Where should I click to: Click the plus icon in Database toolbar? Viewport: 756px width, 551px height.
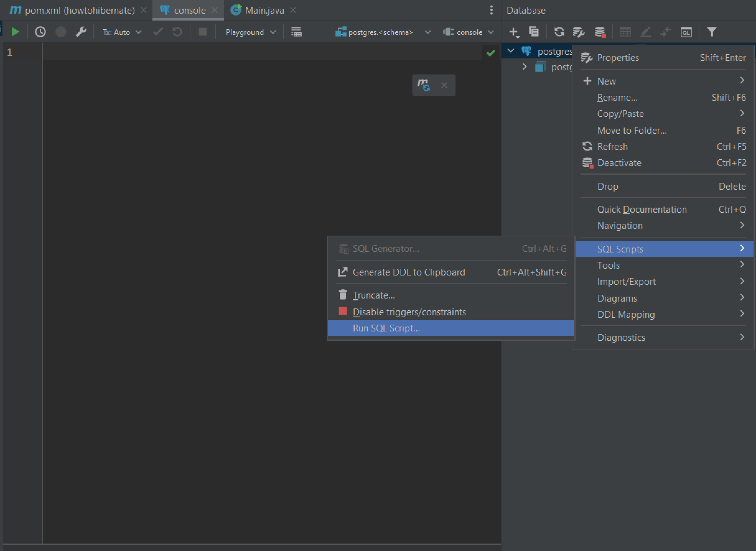[x=514, y=32]
